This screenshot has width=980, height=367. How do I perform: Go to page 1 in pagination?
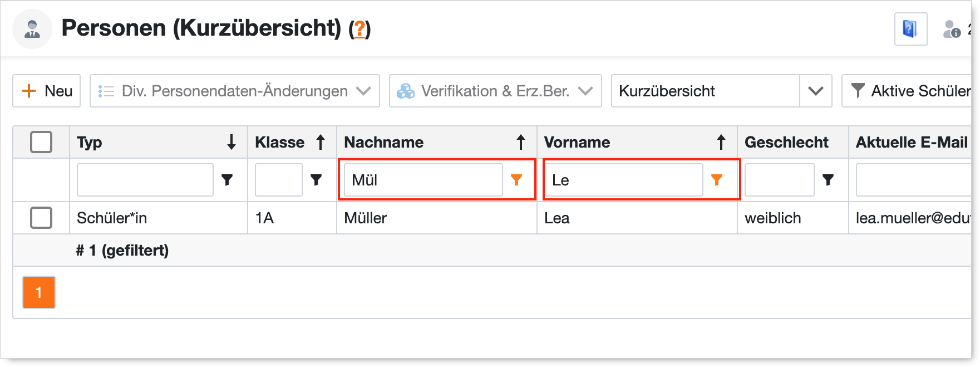pos(39,292)
